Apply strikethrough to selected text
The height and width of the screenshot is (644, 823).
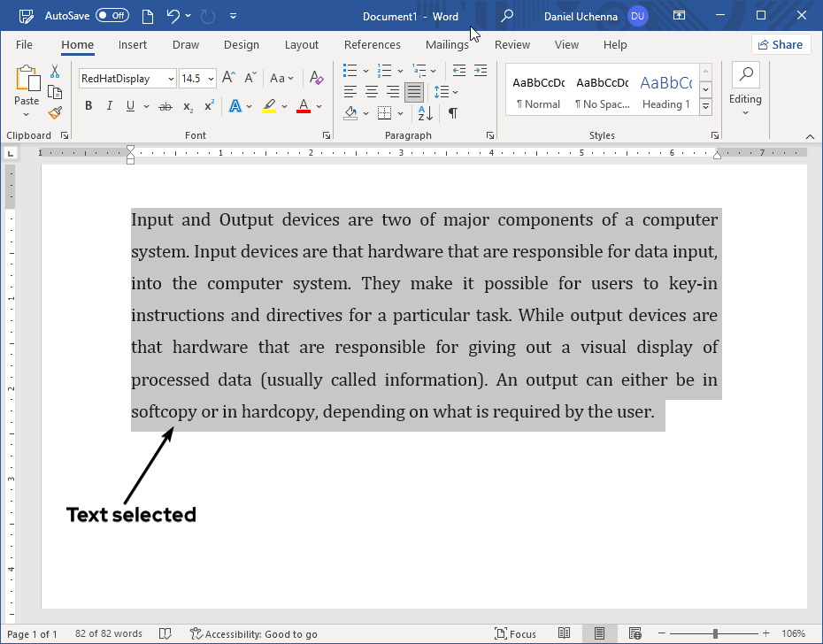165,106
